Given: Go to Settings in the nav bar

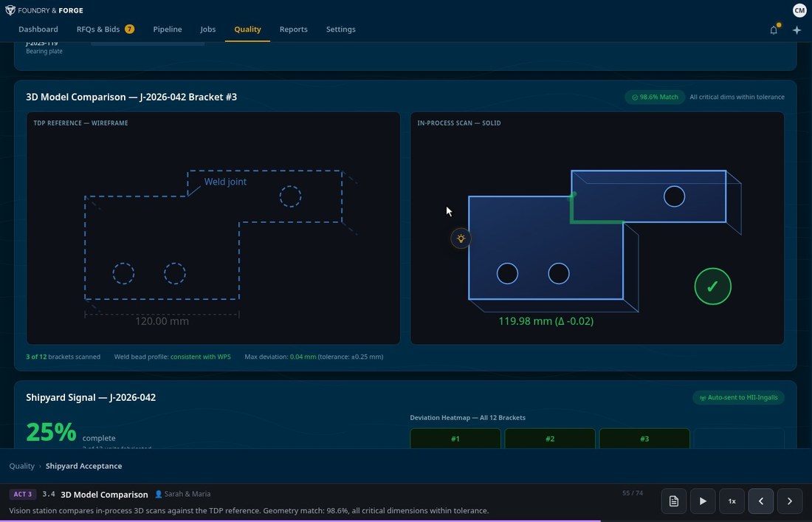Looking at the screenshot, I should [340, 30].
